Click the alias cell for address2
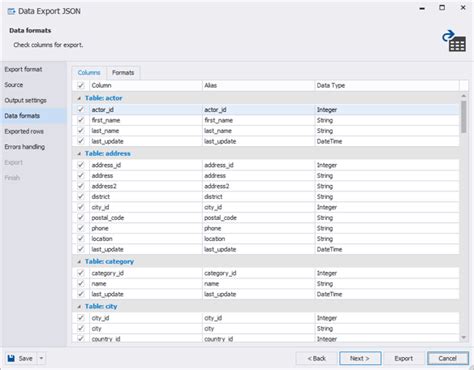The width and height of the screenshot is (474, 370). (258, 186)
